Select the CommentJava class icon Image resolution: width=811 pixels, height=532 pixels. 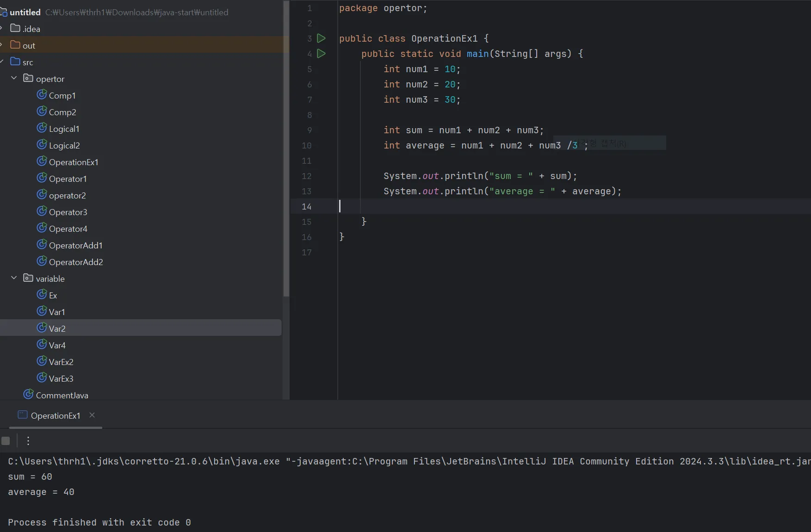click(29, 395)
